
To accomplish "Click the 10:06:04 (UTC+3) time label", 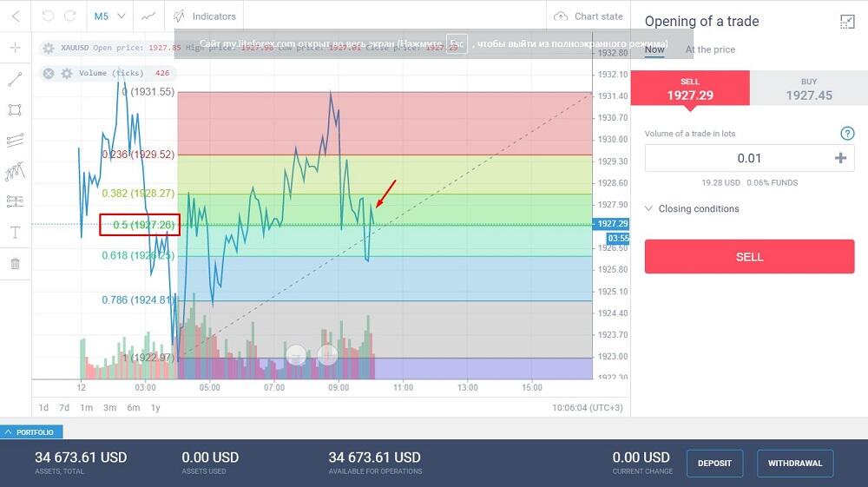I will 588,407.
